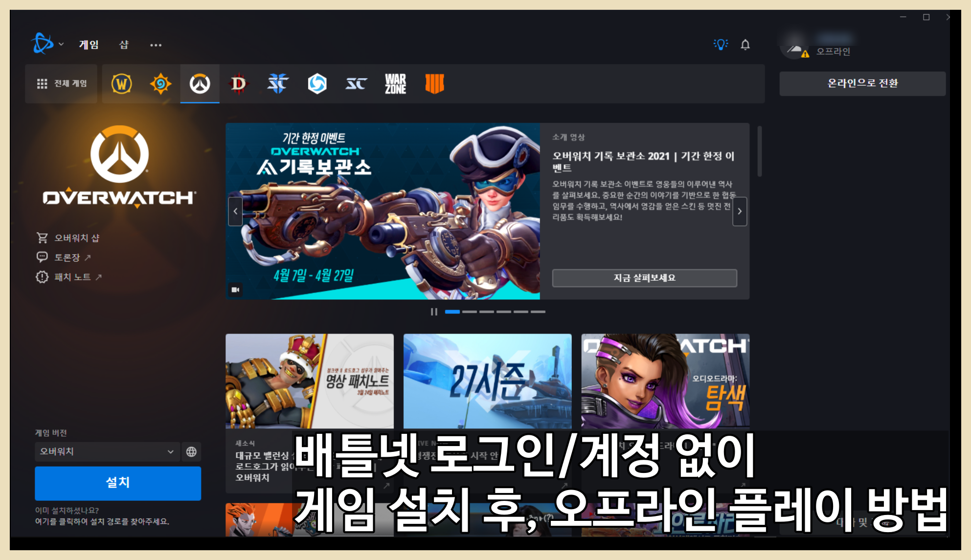Minimize the Battle.net window
Screen dimensions: 971x560
pos(903,17)
